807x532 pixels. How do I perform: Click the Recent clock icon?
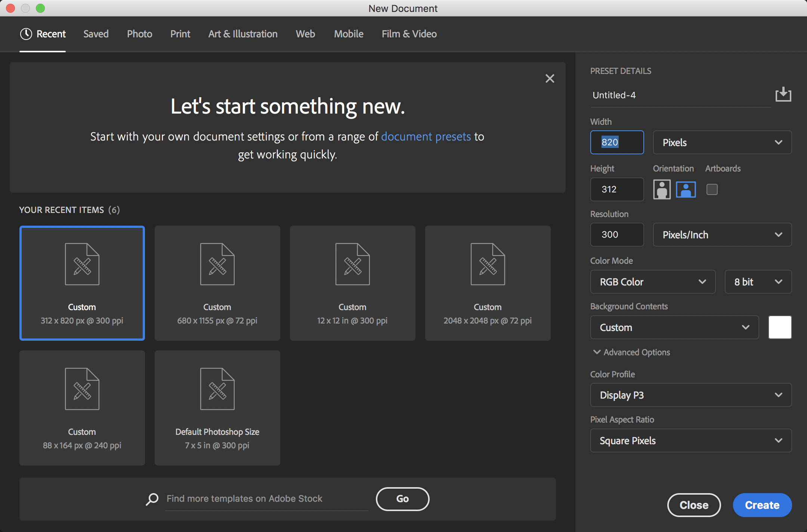(26, 34)
